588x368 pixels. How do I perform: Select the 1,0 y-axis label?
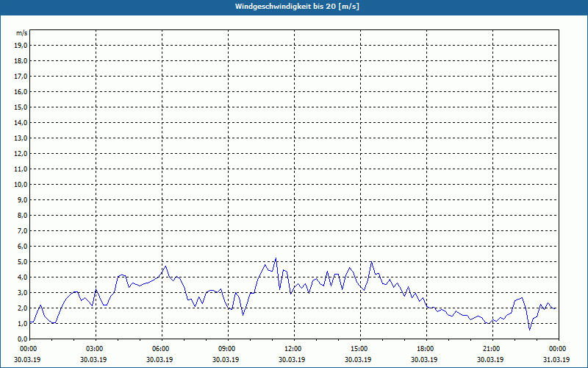tap(23, 324)
